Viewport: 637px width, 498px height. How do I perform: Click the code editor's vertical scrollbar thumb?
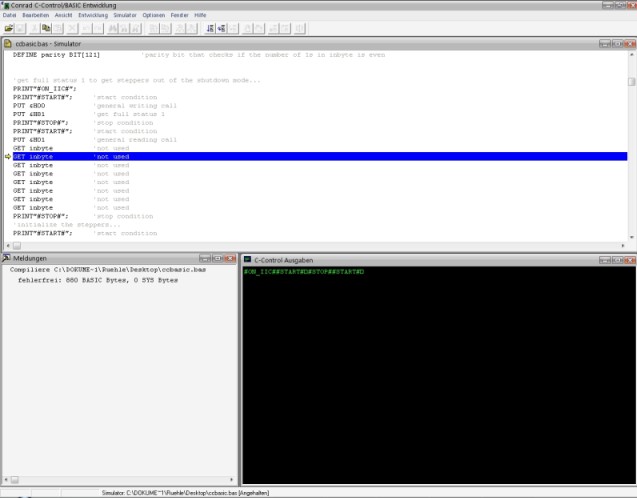632,82
